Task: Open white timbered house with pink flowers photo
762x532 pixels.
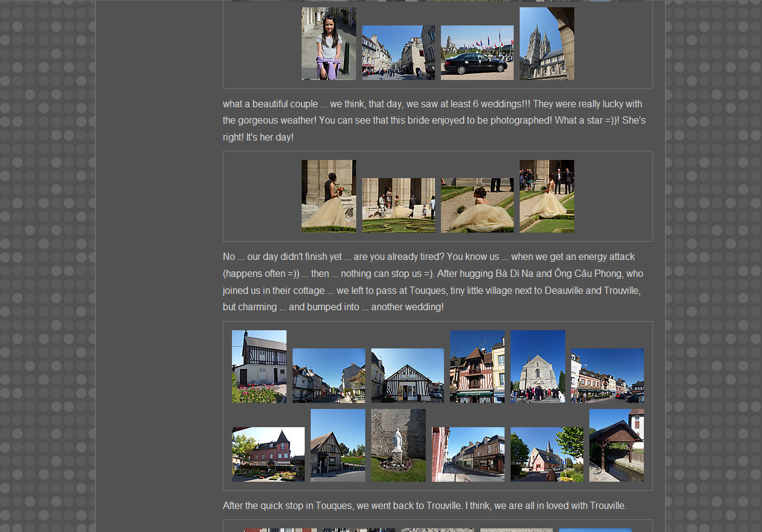Action: pyautogui.click(x=259, y=367)
